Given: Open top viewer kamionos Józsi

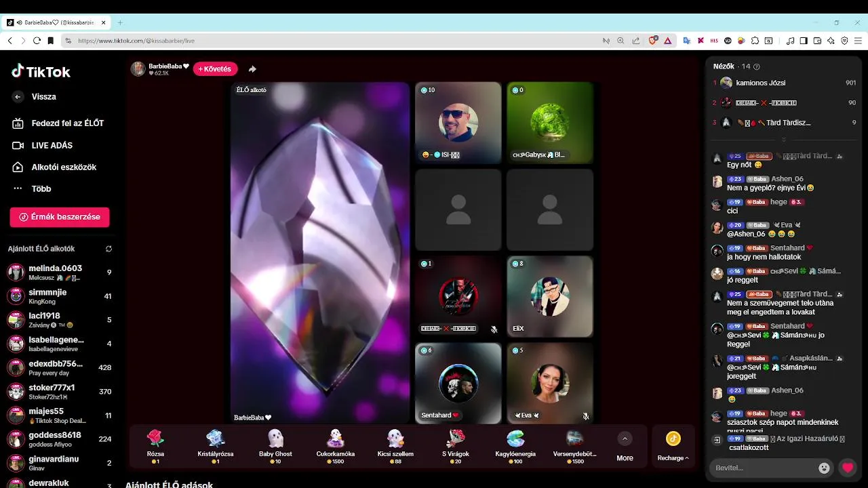Looking at the screenshot, I should tap(785, 83).
